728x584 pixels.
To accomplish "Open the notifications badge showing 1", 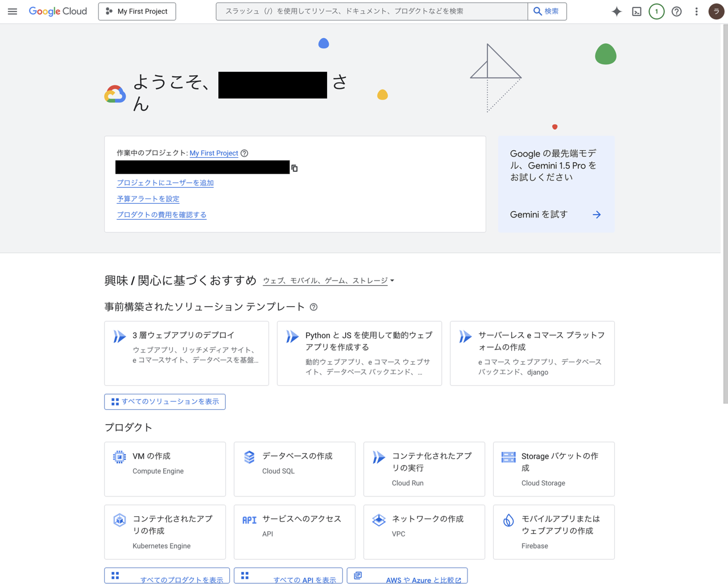I will pyautogui.click(x=656, y=11).
